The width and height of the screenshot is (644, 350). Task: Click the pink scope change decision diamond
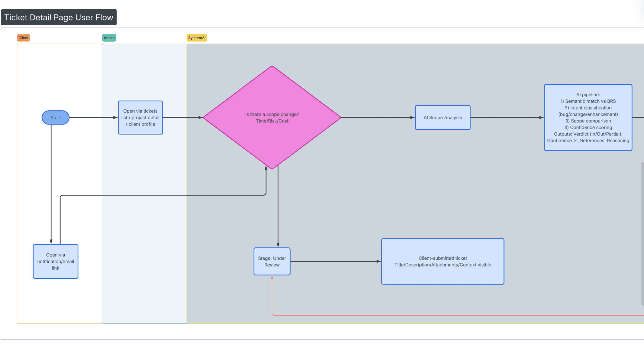[272, 117]
